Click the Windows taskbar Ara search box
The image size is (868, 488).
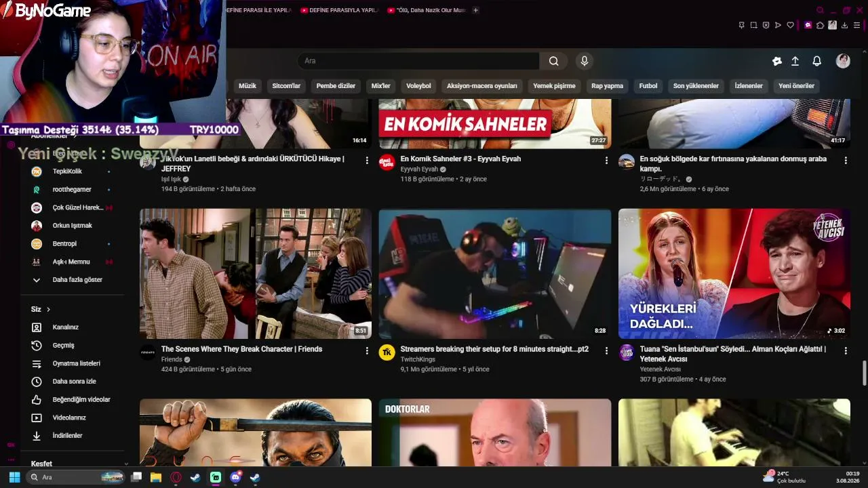point(75,477)
